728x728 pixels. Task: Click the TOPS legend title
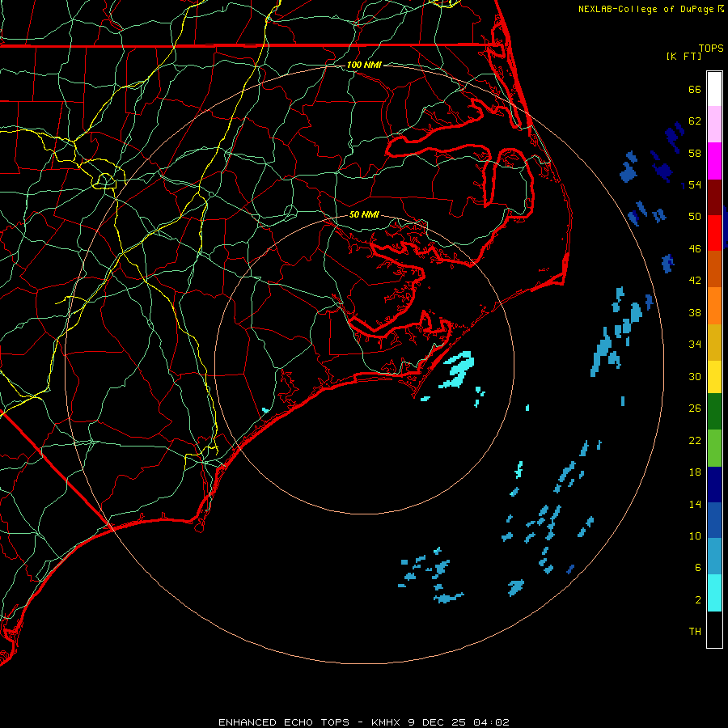pyautogui.click(x=711, y=48)
